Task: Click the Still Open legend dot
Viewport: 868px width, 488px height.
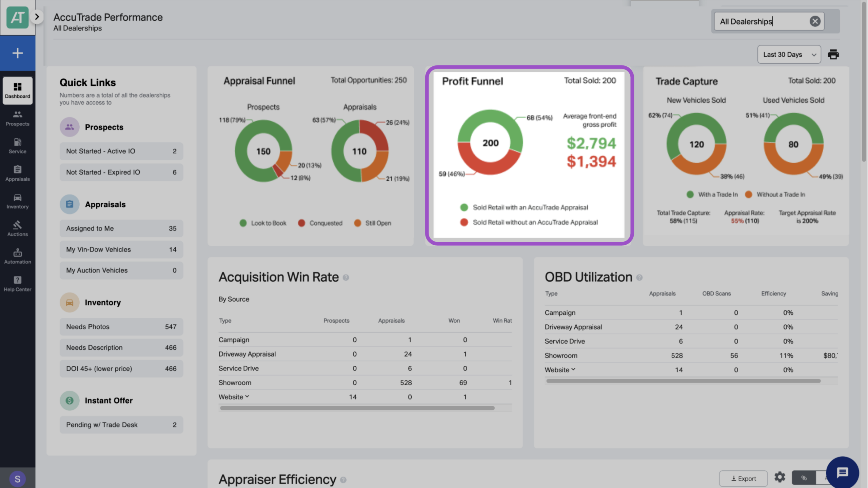Action: pos(357,223)
